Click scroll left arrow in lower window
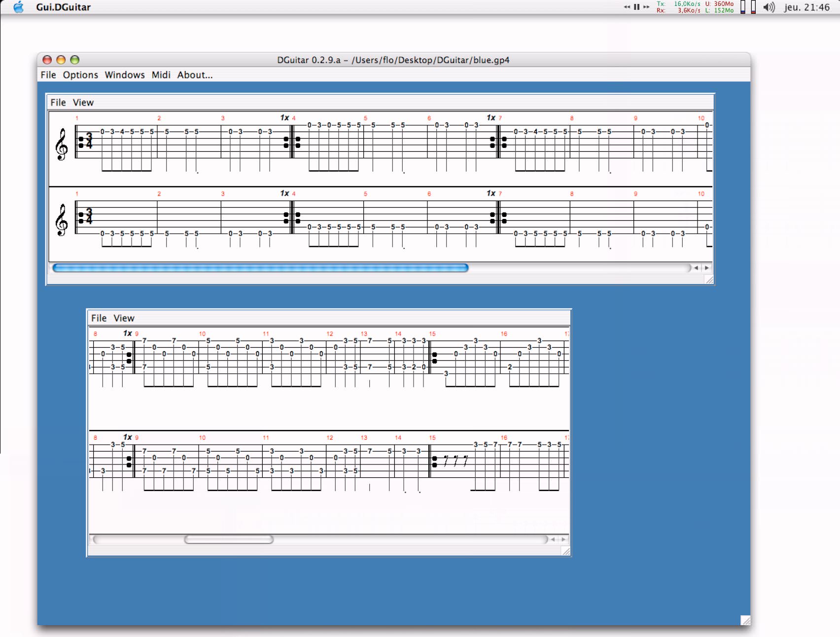840x637 pixels. [x=553, y=539]
